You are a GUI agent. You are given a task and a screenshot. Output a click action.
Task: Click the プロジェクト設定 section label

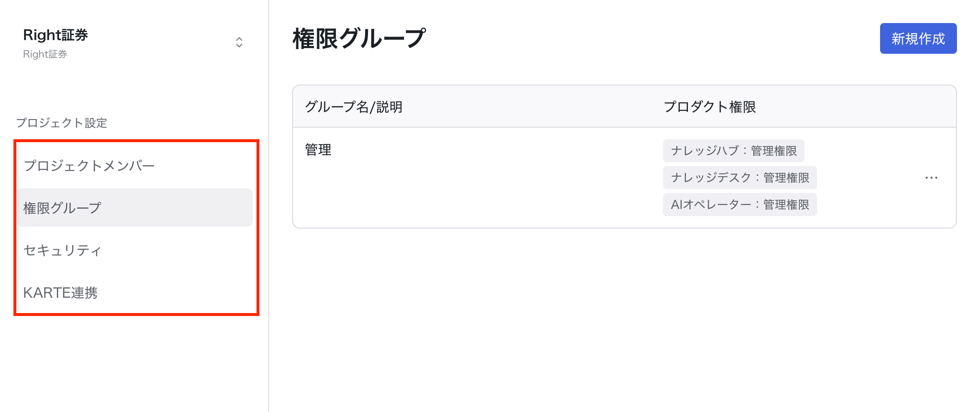pyautogui.click(x=61, y=123)
